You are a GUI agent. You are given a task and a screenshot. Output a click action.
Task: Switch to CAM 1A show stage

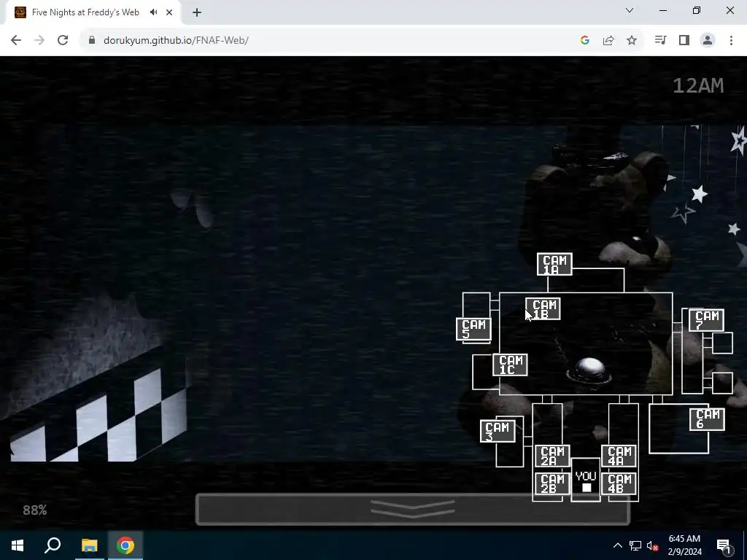[x=554, y=264]
